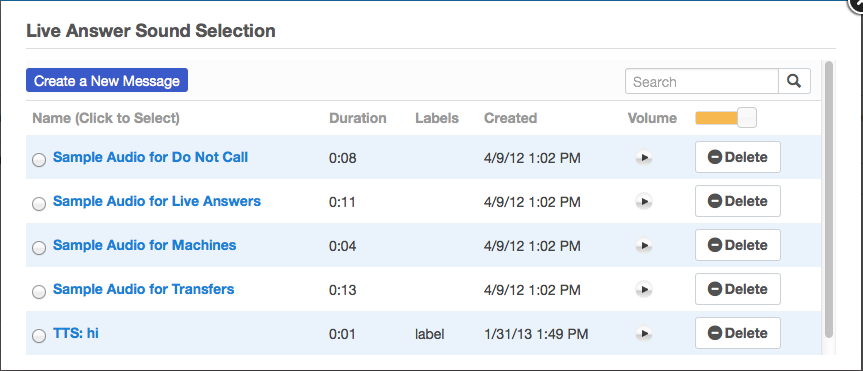Adjust the orange Volume slider handle

pyautogui.click(x=746, y=118)
